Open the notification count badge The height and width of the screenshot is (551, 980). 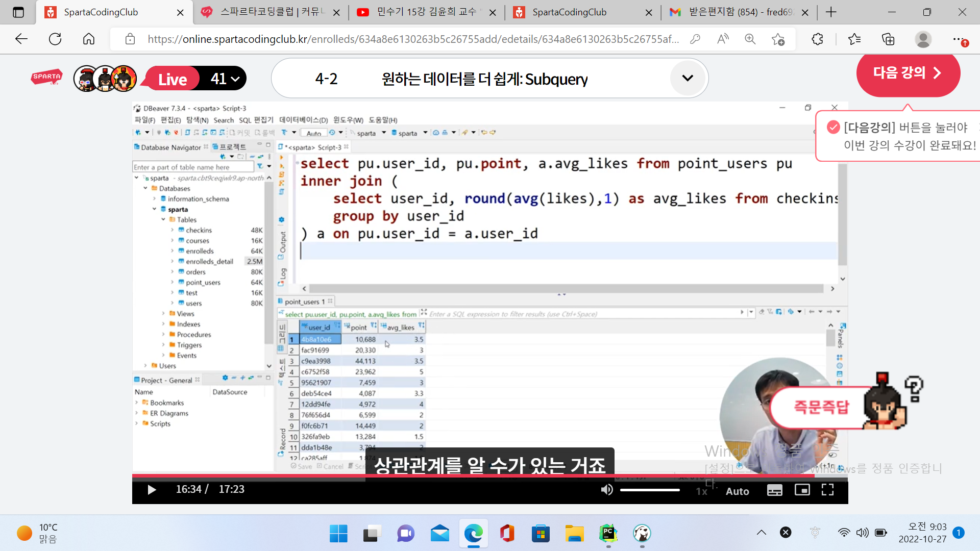point(958,533)
